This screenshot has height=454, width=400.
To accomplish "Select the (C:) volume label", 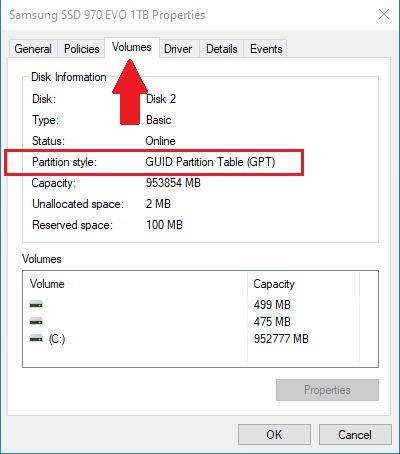I will (x=57, y=339).
